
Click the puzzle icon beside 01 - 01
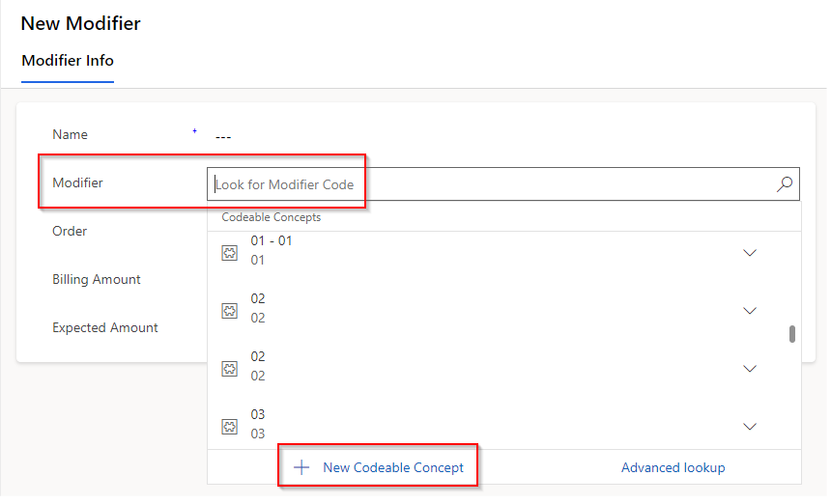[x=230, y=253]
